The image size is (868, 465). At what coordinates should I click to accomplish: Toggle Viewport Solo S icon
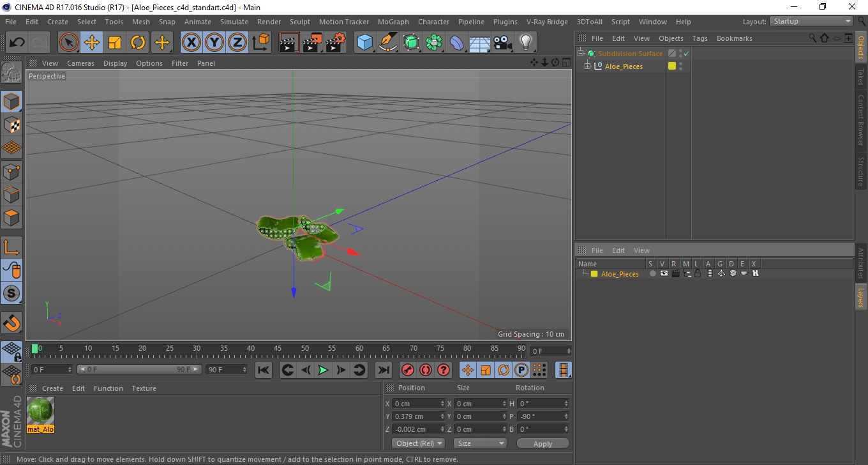11,293
